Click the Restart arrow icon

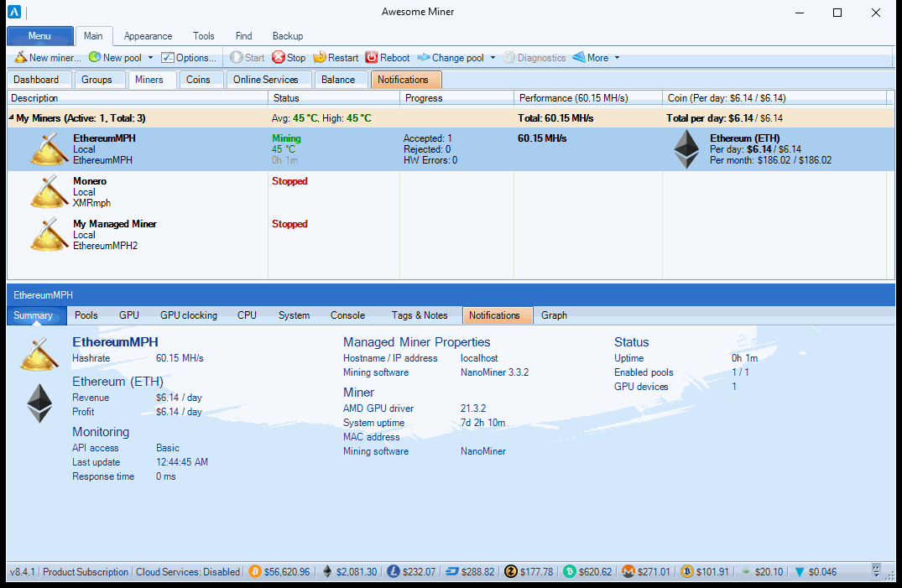pyautogui.click(x=320, y=57)
